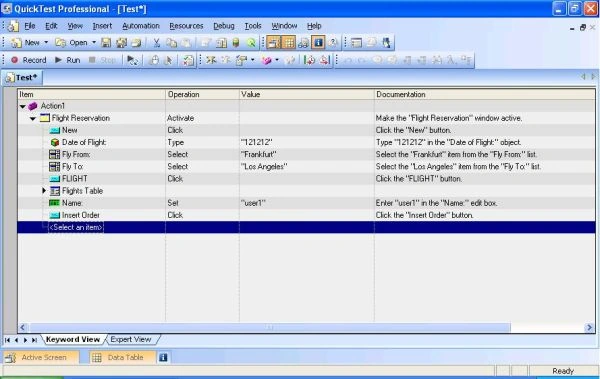Click the Documentation column header

point(484,94)
